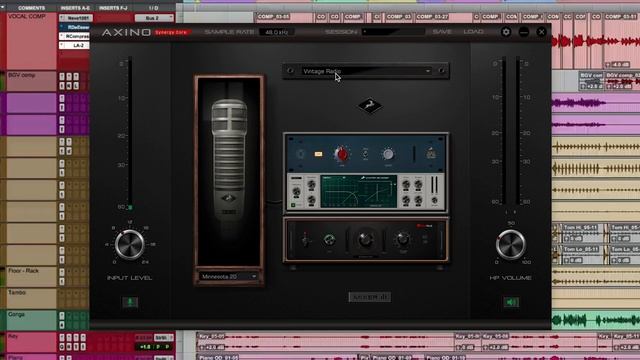Turn the lower-left knob beside the EQ display
The image size is (640, 360).
311,200
